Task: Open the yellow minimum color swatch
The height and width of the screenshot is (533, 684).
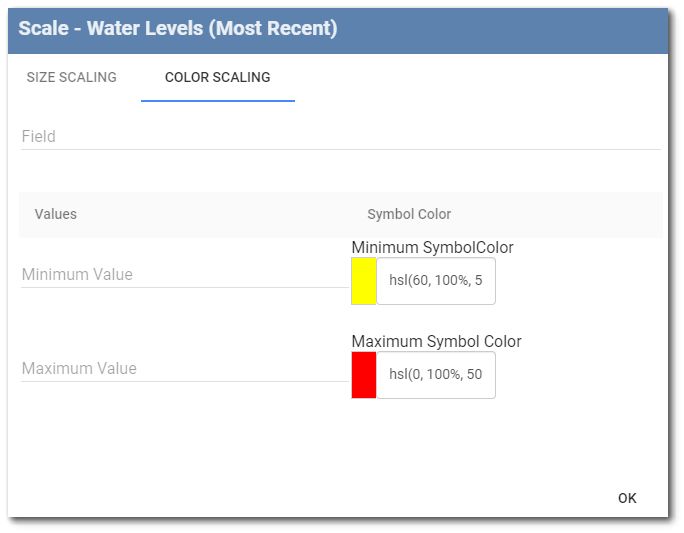Action: coord(364,281)
